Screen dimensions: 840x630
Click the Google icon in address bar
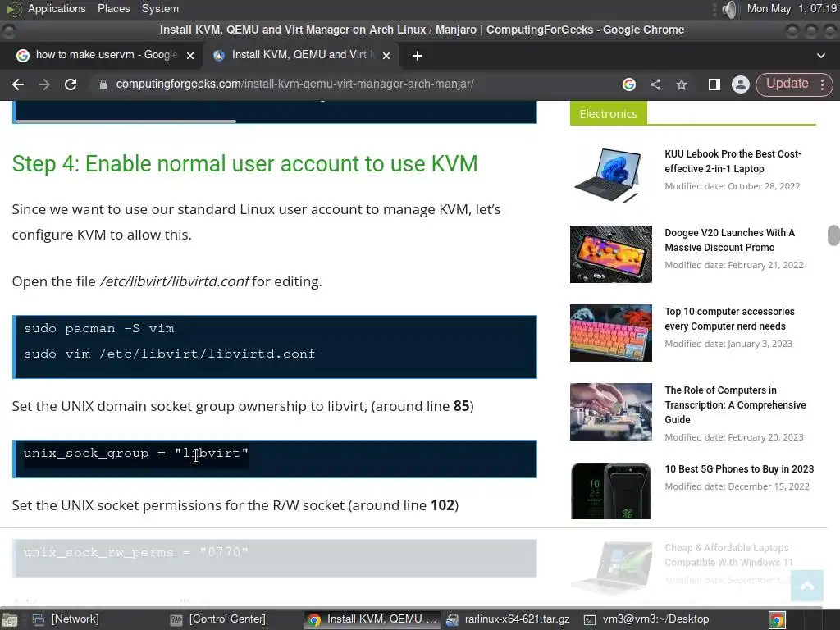629,84
